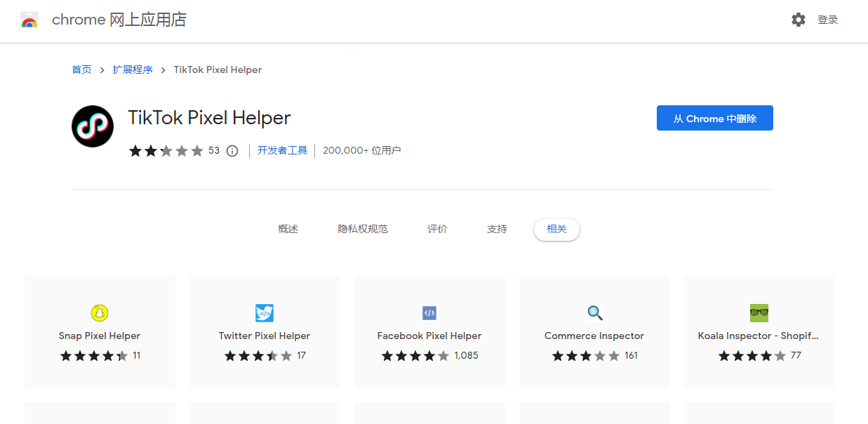
Task: Click the Koala Inspector star rating
Action: pyautogui.click(x=752, y=356)
